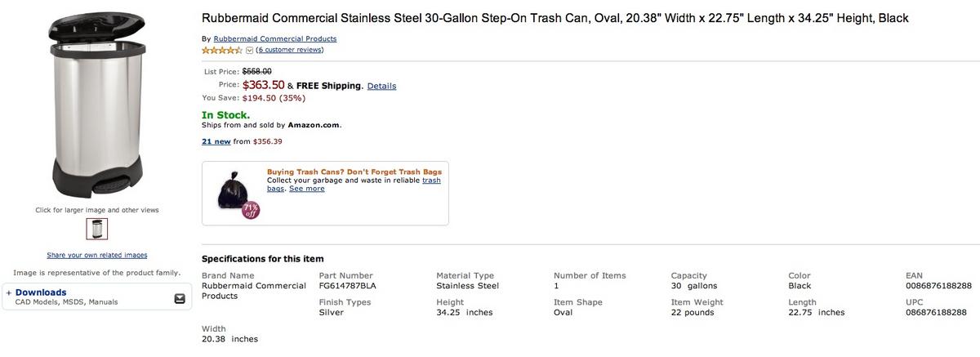Open the 6 customer reviews link
Screen dimensions: 980x357
(x=290, y=50)
